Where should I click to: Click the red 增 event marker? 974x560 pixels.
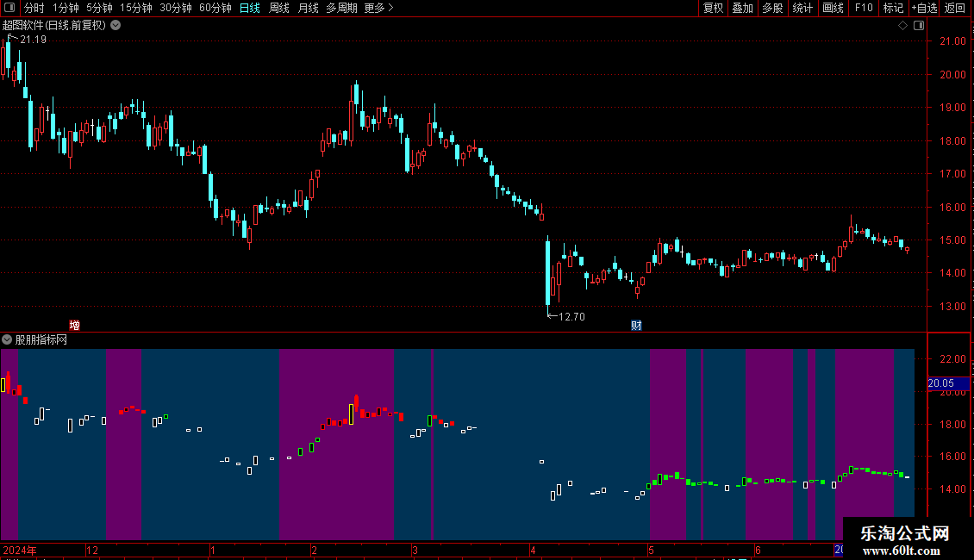(74, 326)
